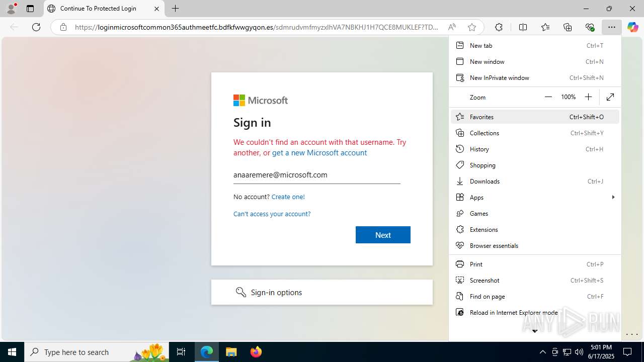The image size is (644, 362).
Task: Click the taskbar search box
Action: tap(96, 352)
